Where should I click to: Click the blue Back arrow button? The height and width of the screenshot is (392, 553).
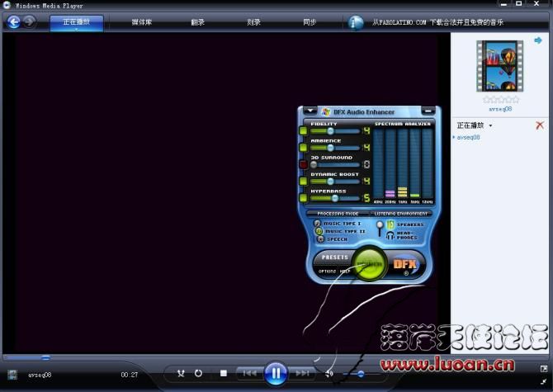click(13, 22)
